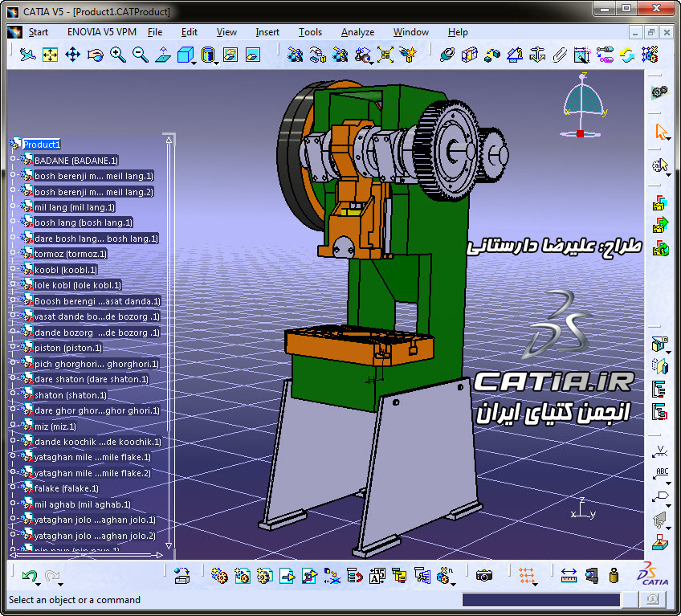Click the Text with Leader ABC icon

(660, 474)
